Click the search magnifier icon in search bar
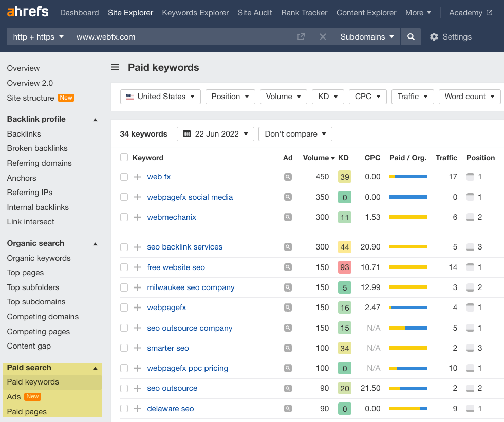 click(410, 36)
